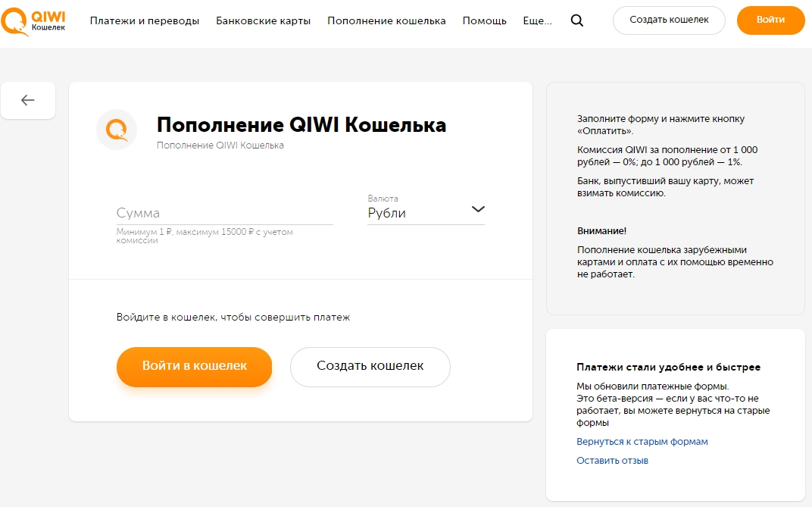This screenshot has height=507, width=812.
Task: Click the grey Пополнение QIWI Кошелька subtitle
Action: [x=220, y=146]
